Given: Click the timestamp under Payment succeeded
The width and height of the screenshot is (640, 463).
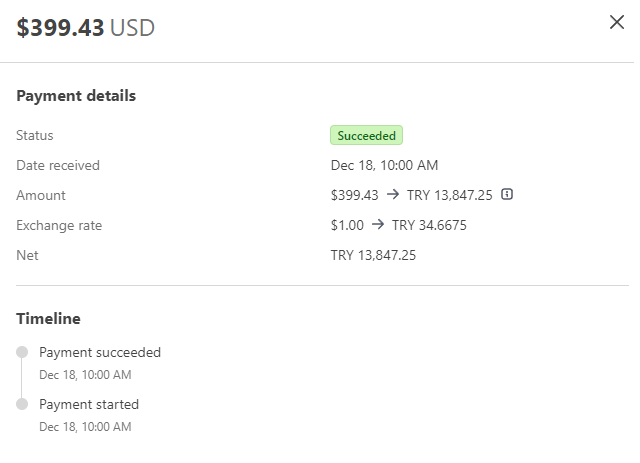Looking at the screenshot, I should [85, 375].
